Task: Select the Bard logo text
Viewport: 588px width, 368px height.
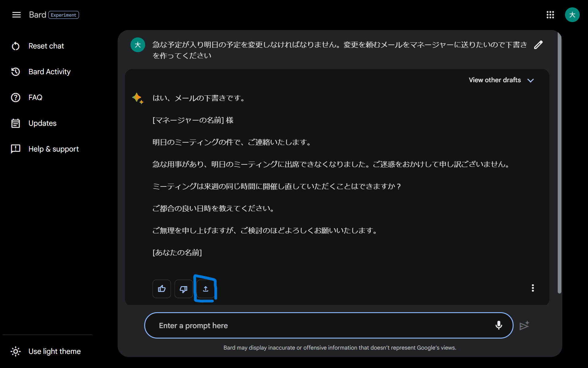Action: tap(37, 14)
